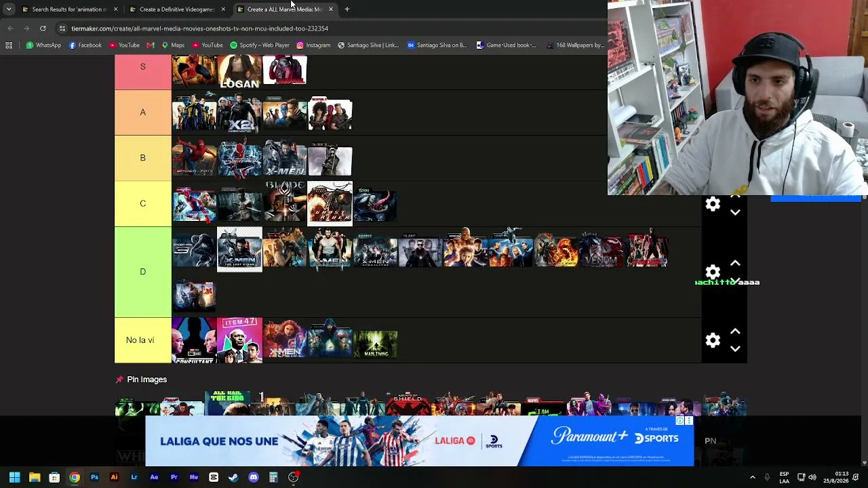Select the Consultant poster in No la vi
The image size is (868, 488).
194,340
